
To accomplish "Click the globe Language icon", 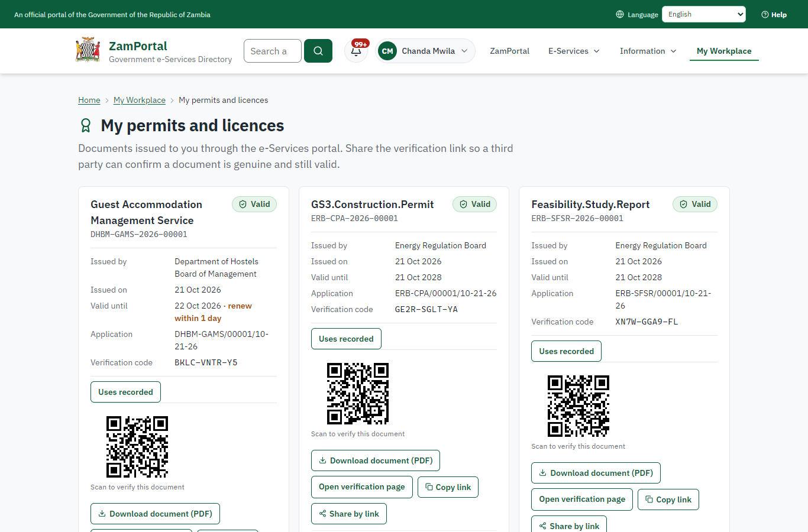I will click(x=620, y=14).
